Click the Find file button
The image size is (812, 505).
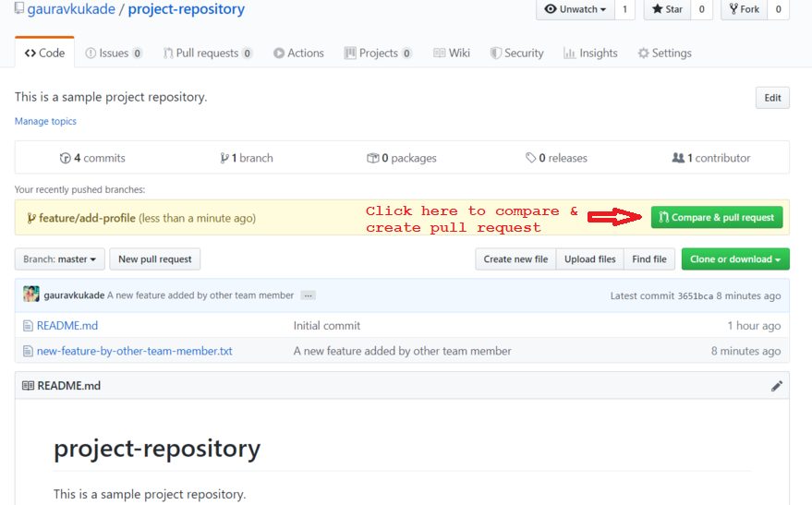click(x=649, y=259)
